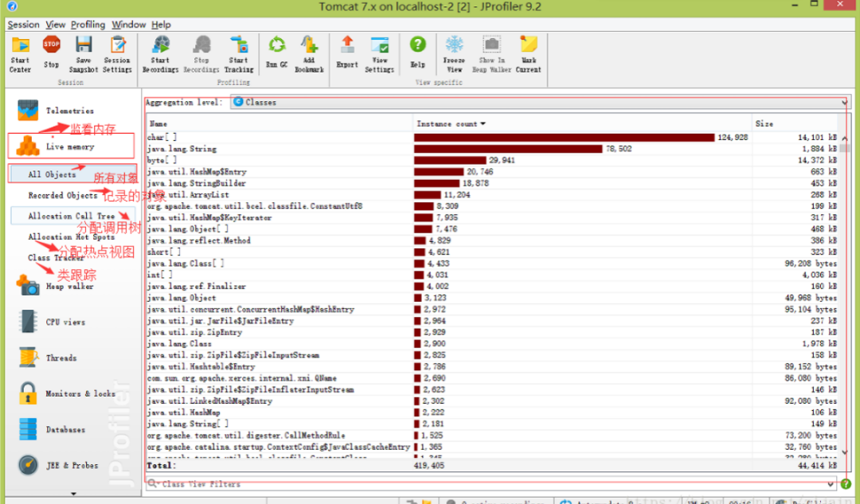Click Freeze View
This screenshot has width=860, height=504.
(x=454, y=54)
